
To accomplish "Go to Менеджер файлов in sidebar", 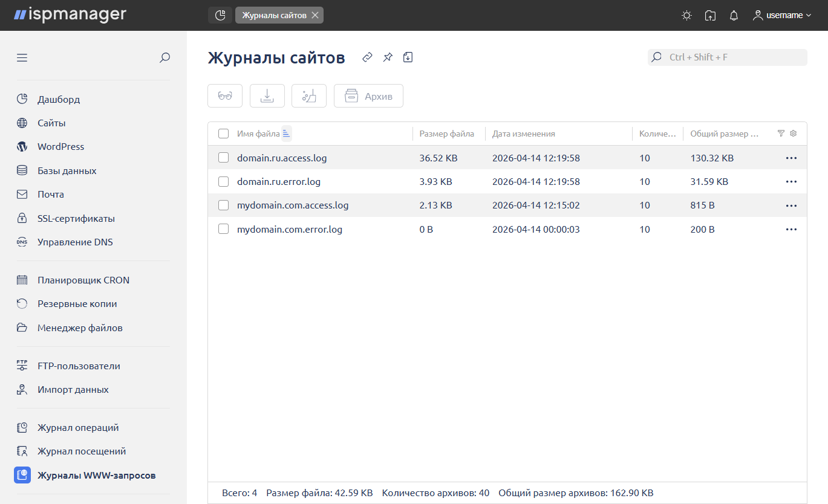I will click(80, 328).
